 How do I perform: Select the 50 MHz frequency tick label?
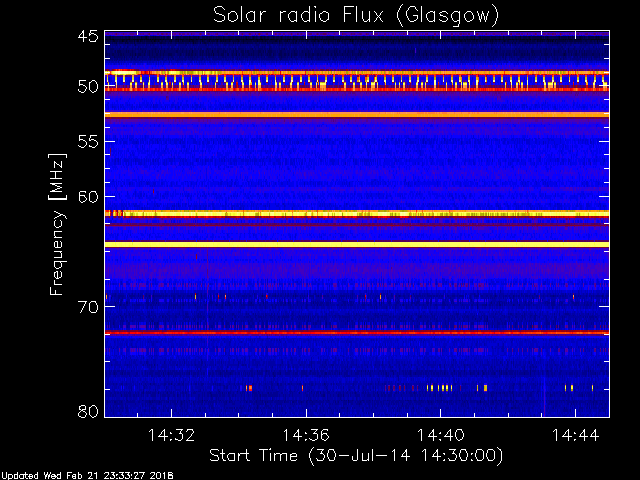(x=87, y=88)
